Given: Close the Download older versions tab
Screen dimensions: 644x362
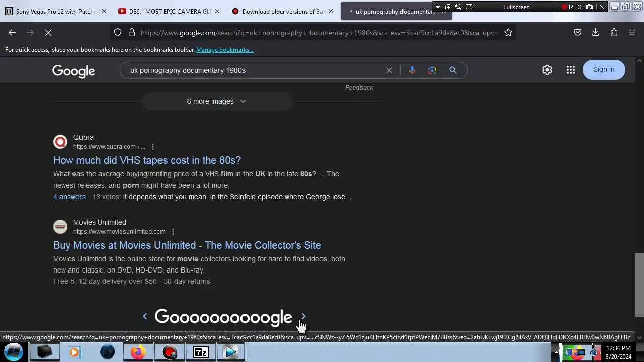Looking at the screenshot, I should (331, 11).
